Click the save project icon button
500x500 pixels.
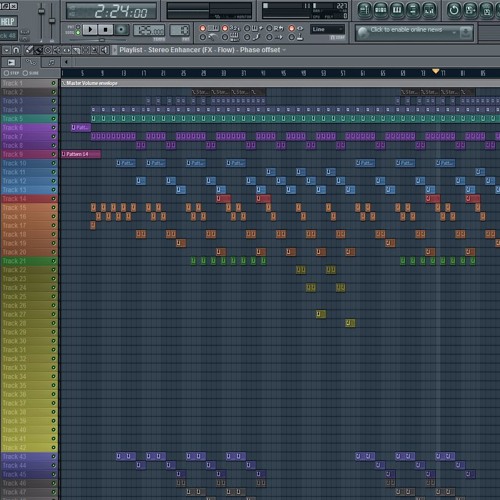pos(470,10)
